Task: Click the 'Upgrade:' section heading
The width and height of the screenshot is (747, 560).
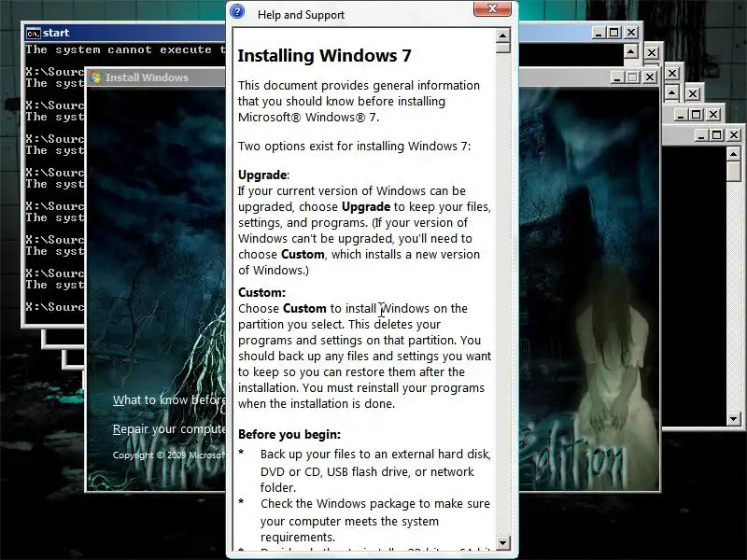Action: 263,175
